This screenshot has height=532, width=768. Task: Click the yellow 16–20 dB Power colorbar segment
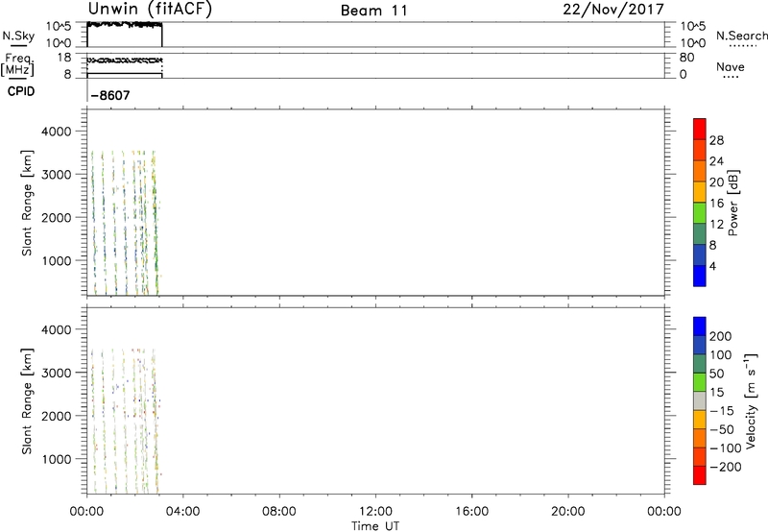click(x=700, y=192)
